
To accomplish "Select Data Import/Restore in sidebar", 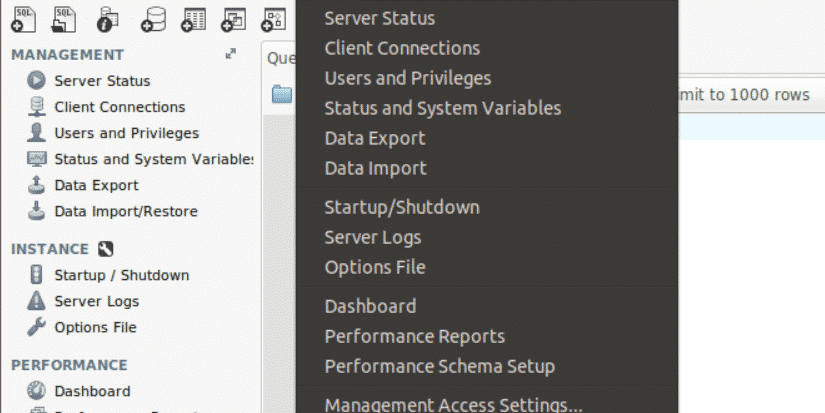I will point(125,211).
